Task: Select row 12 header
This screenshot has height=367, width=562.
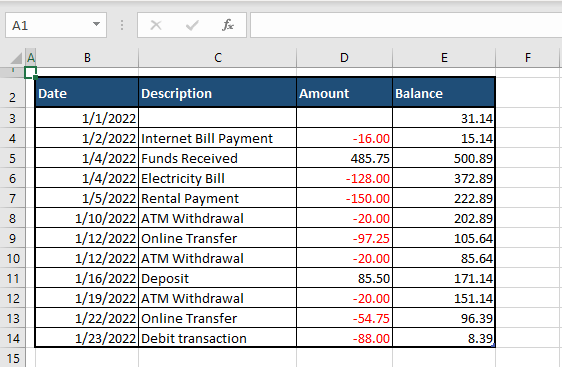Action: point(13,299)
